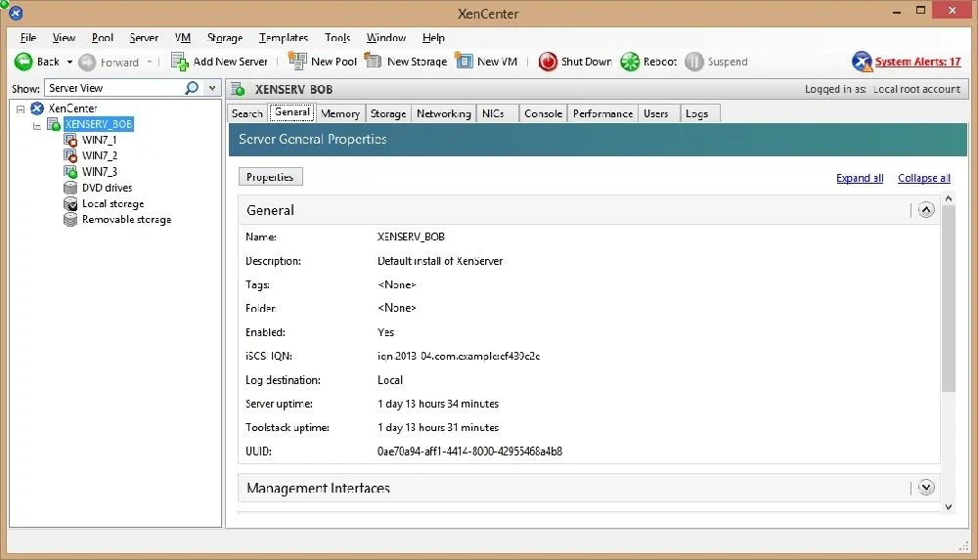Image resolution: width=978 pixels, height=560 pixels.
Task: Click the XenCenter app icon in title bar
Action: click(15, 13)
